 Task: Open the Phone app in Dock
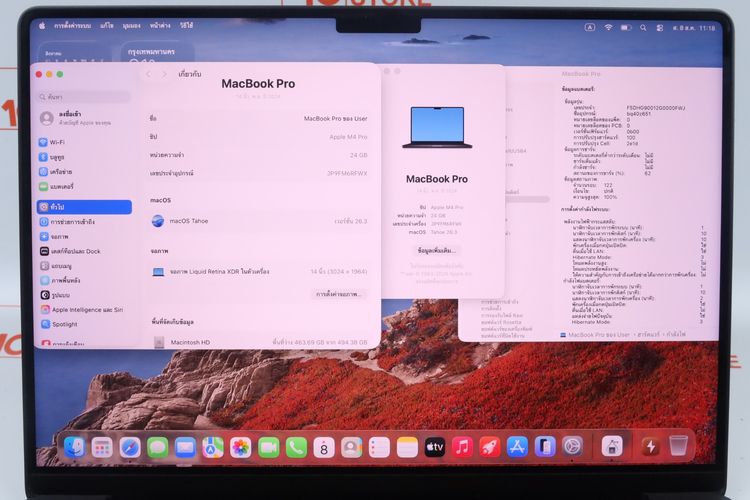(x=296, y=448)
